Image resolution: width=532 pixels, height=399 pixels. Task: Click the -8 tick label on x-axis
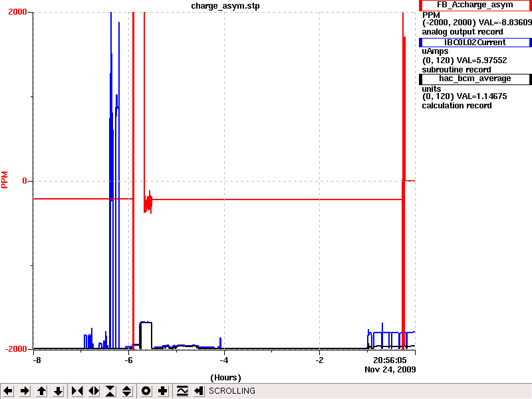(37, 360)
